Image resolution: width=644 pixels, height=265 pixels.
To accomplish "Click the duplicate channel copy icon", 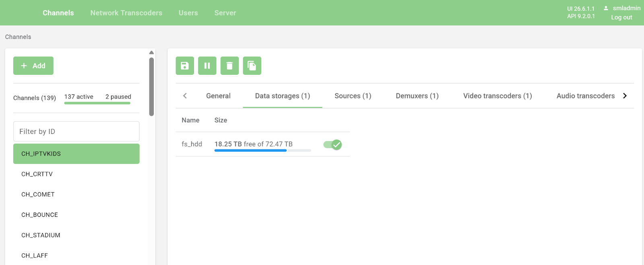I will point(252,66).
